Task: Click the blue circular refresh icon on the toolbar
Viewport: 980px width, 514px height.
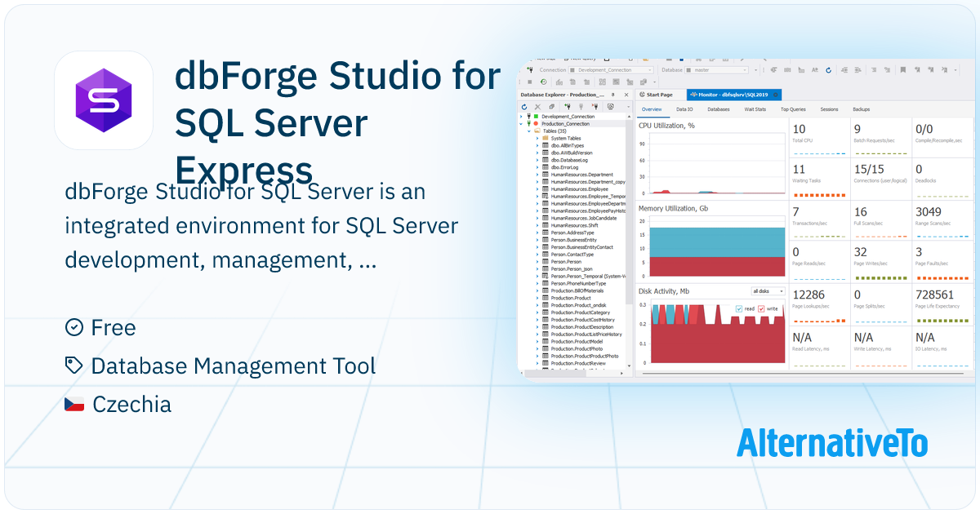Action: point(828,71)
